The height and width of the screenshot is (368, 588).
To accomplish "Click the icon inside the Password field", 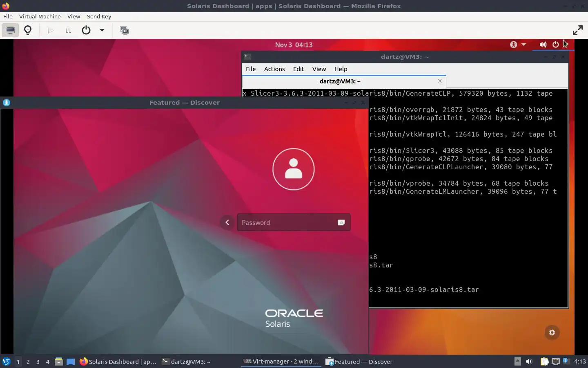I will [341, 222].
